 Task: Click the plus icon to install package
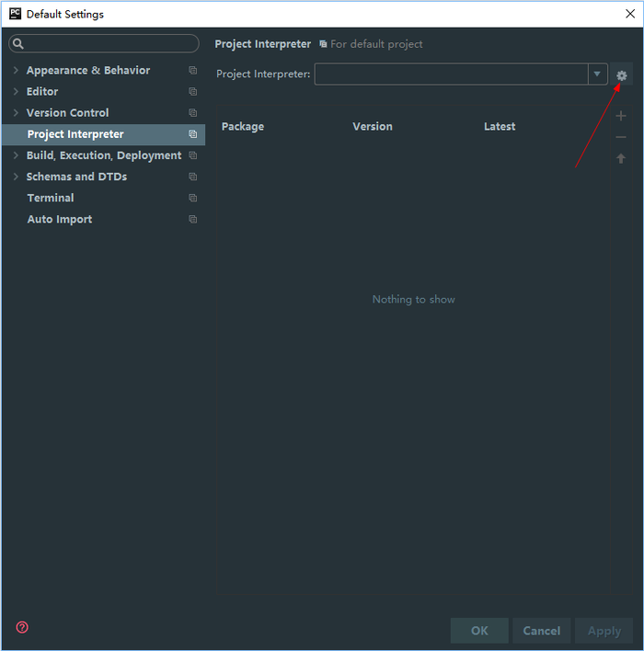tap(621, 116)
